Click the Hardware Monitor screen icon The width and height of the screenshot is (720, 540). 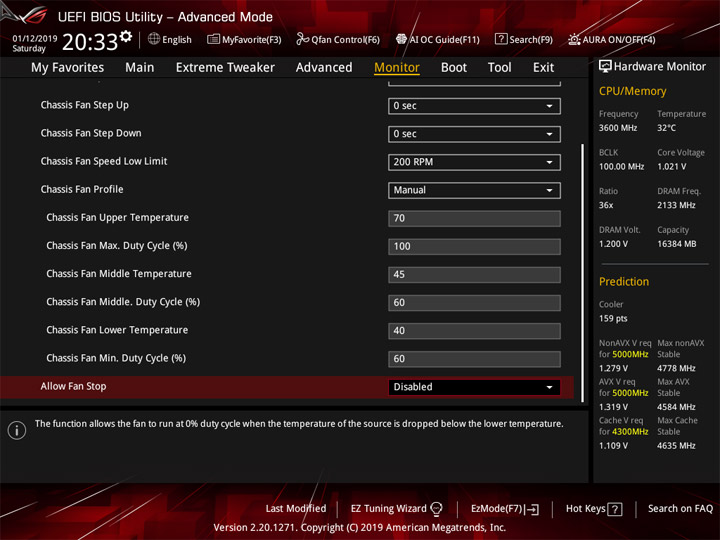click(605, 66)
